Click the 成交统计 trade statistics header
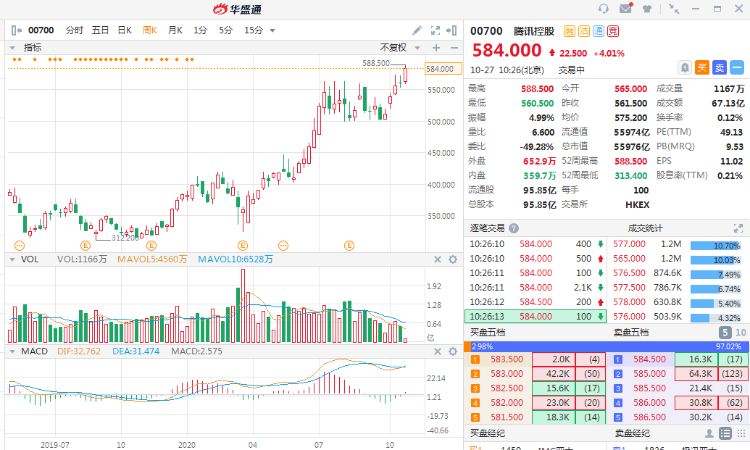Screen dimensions: 750x450 pyautogui.click(x=645, y=228)
